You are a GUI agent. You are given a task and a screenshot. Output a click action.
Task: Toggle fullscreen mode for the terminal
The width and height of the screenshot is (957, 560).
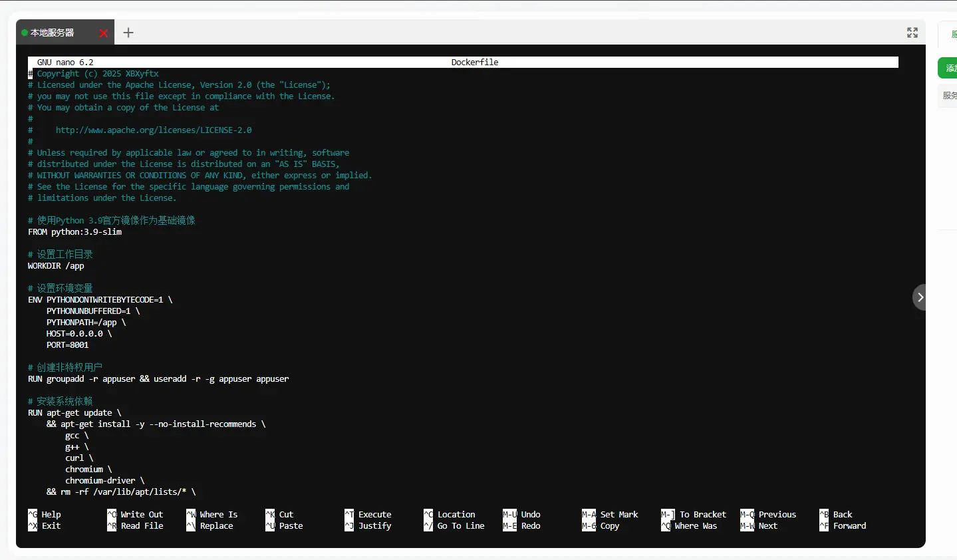pos(912,33)
